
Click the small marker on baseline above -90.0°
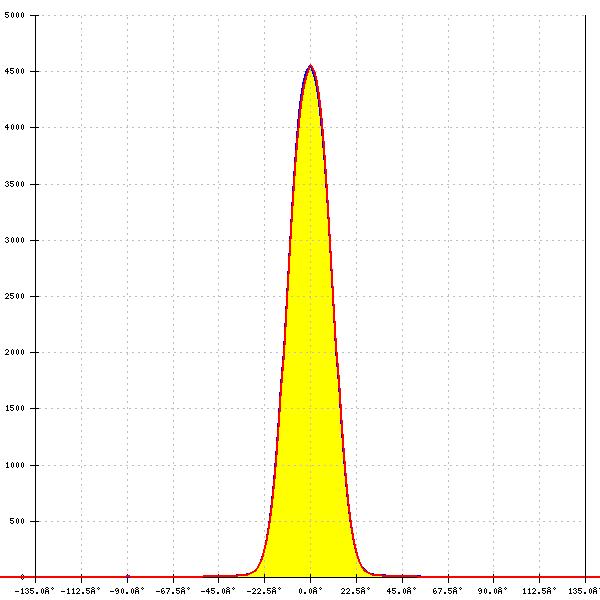click(128, 576)
